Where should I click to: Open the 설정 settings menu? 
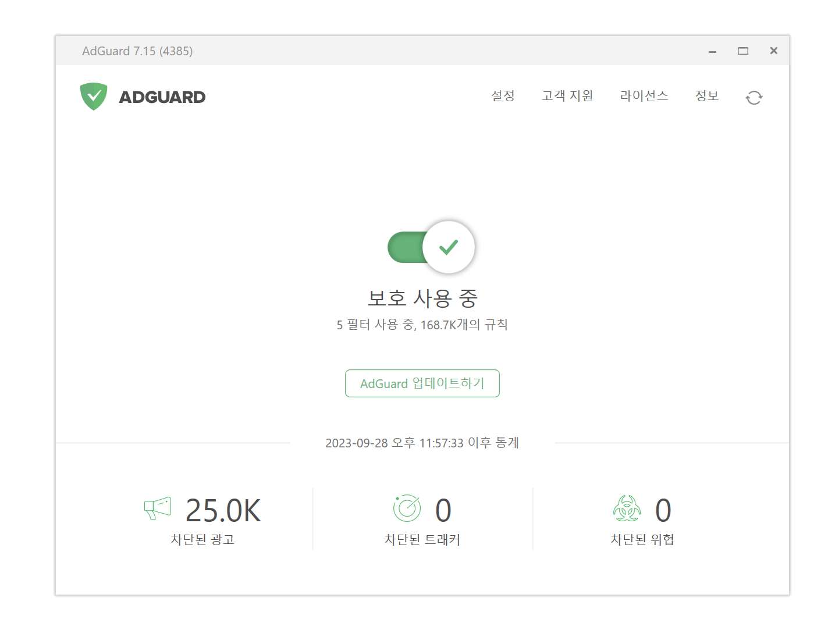click(503, 96)
